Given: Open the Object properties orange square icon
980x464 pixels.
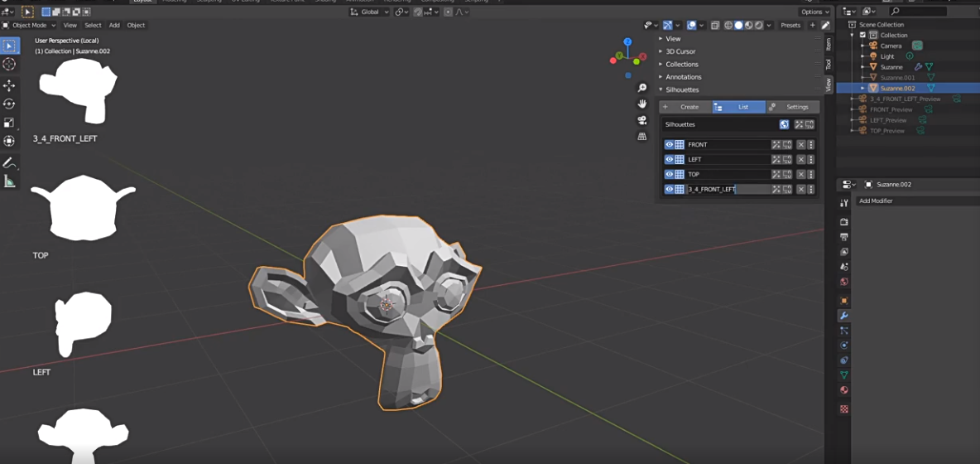Looking at the screenshot, I should click(x=844, y=301).
